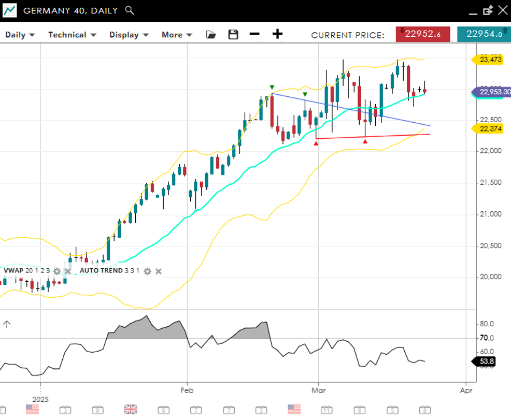Search for an instrument with the magnifier icon
511x420 pixels.
[x=130, y=10]
